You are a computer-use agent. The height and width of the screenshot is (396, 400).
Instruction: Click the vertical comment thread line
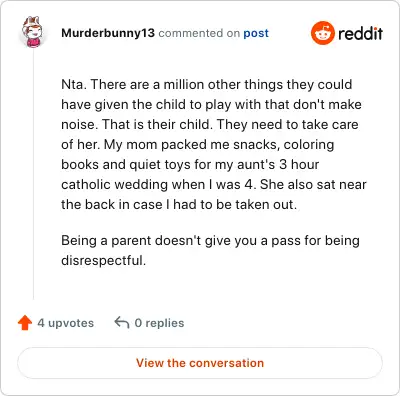coord(33,174)
